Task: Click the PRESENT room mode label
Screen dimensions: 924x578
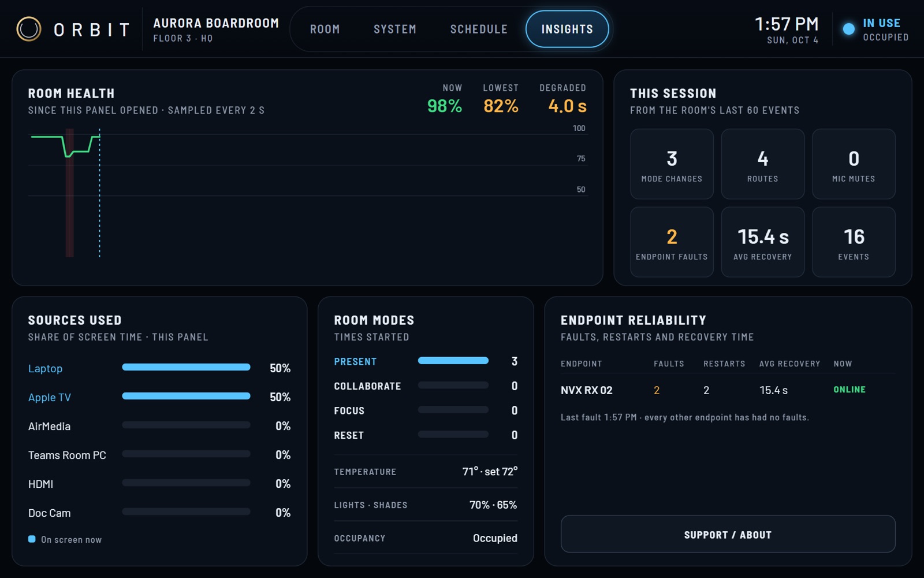Action: [355, 361]
